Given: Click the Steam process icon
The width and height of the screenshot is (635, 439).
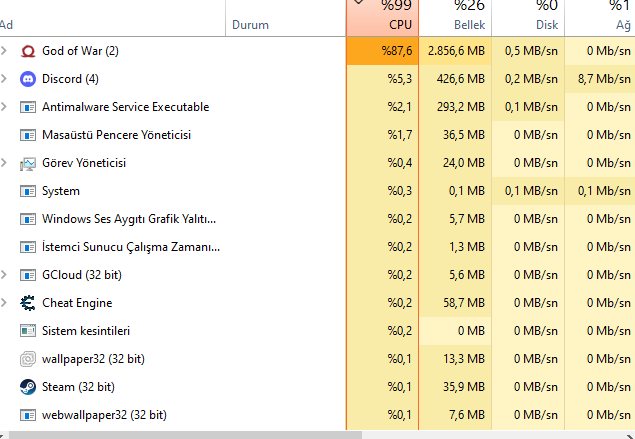Looking at the screenshot, I should (x=28, y=387).
